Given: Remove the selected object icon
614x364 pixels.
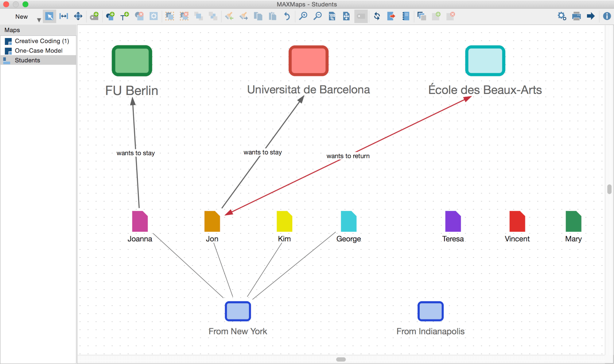Looking at the screenshot, I should 139,16.
